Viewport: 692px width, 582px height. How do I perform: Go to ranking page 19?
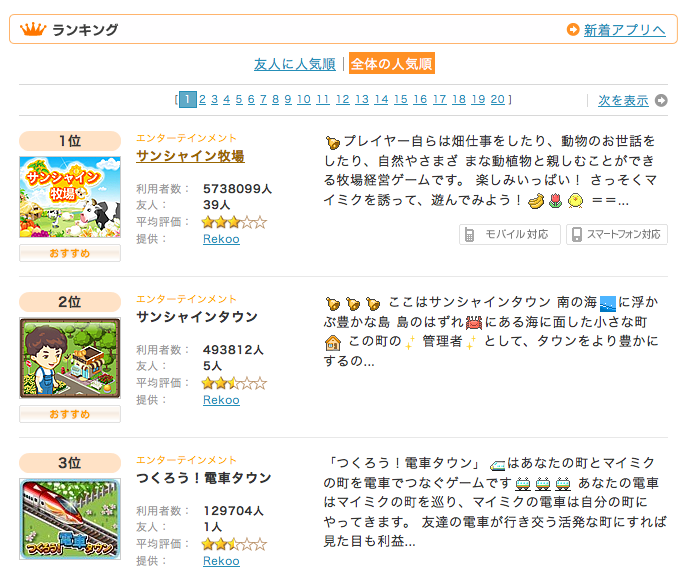coord(478,99)
